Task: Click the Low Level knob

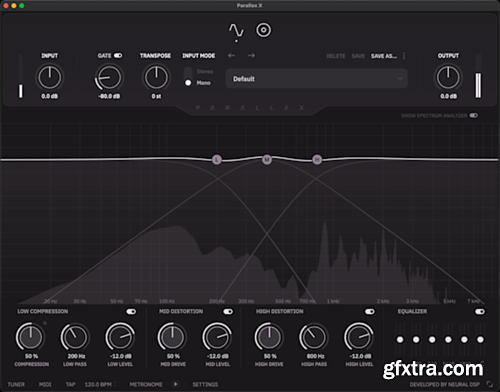Action: click(120, 337)
